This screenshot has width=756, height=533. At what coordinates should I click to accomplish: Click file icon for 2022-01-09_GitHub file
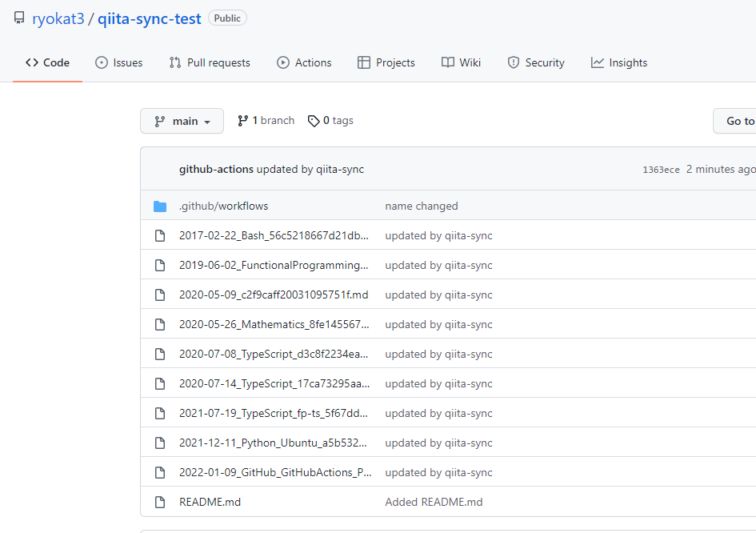tap(160, 473)
